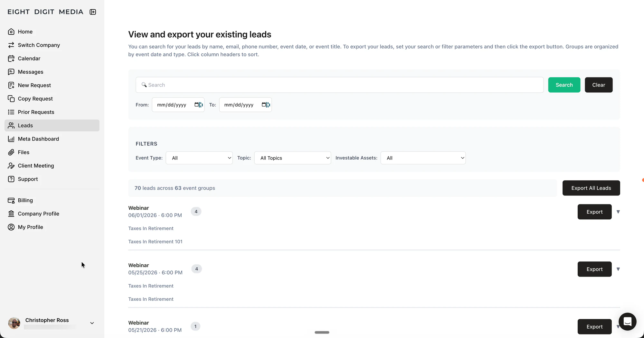644x338 pixels.
Task: Open the Company Profile page
Action: click(x=52, y=214)
